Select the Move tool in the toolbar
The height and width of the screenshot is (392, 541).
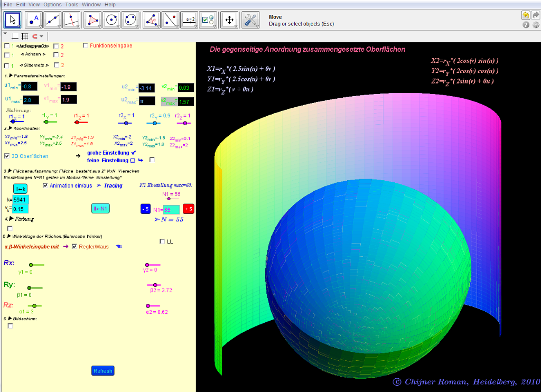13,20
